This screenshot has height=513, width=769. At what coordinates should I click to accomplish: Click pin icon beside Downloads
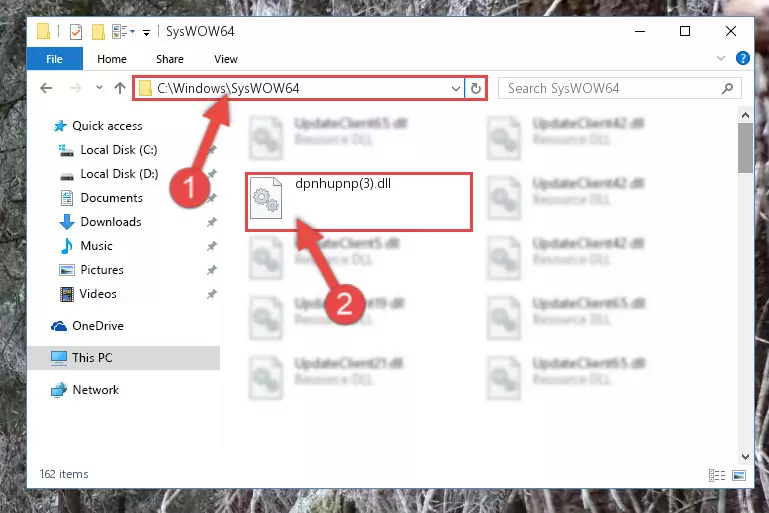[212, 222]
